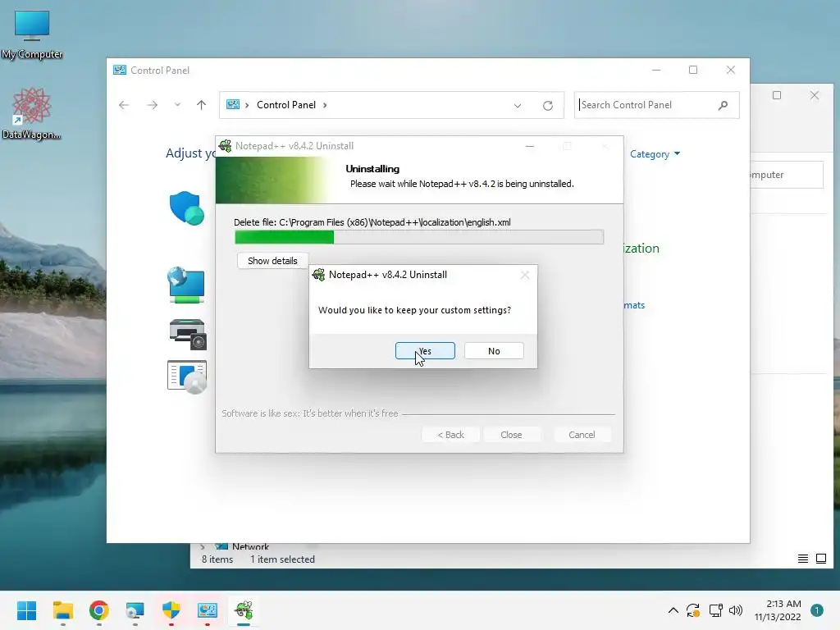The width and height of the screenshot is (840, 630).
Task: Click the Cancel button in the uninstaller
Action: 582,435
